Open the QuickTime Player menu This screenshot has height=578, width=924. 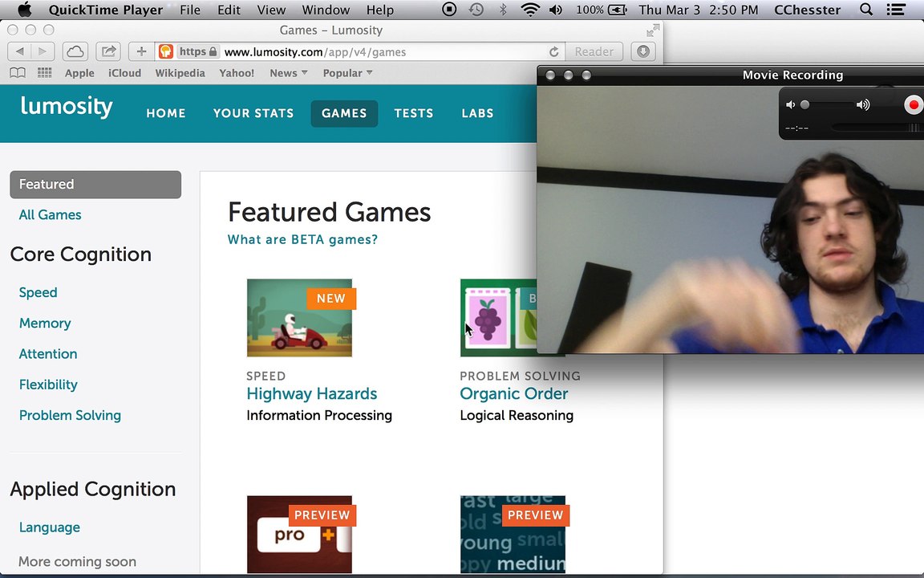(106, 10)
